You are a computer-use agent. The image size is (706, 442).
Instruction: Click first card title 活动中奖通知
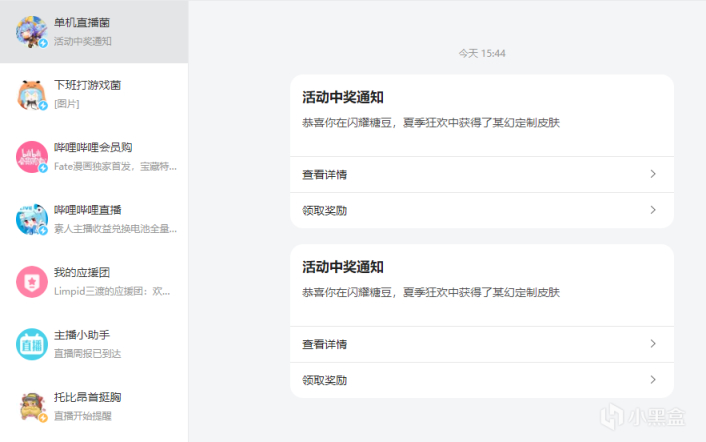[343, 97]
